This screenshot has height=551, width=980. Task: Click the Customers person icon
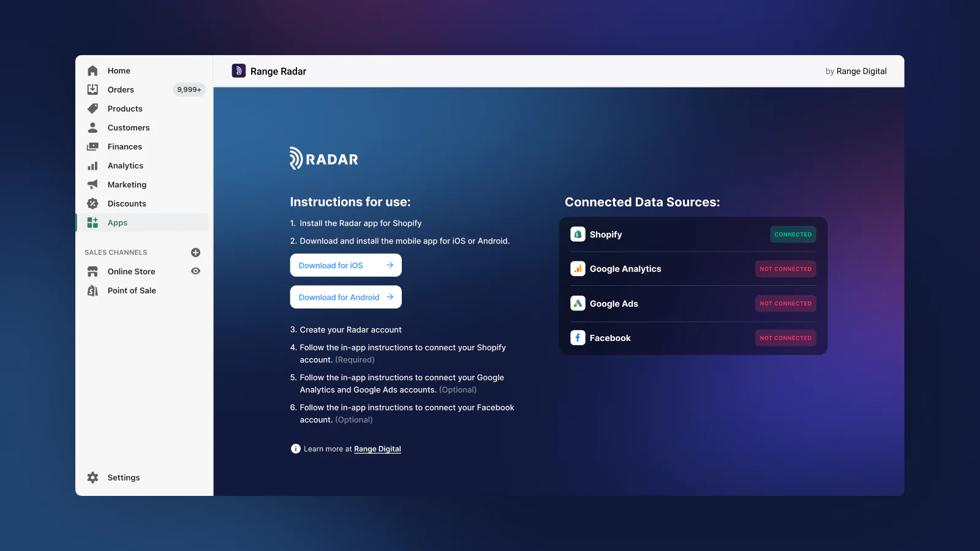[x=92, y=127]
